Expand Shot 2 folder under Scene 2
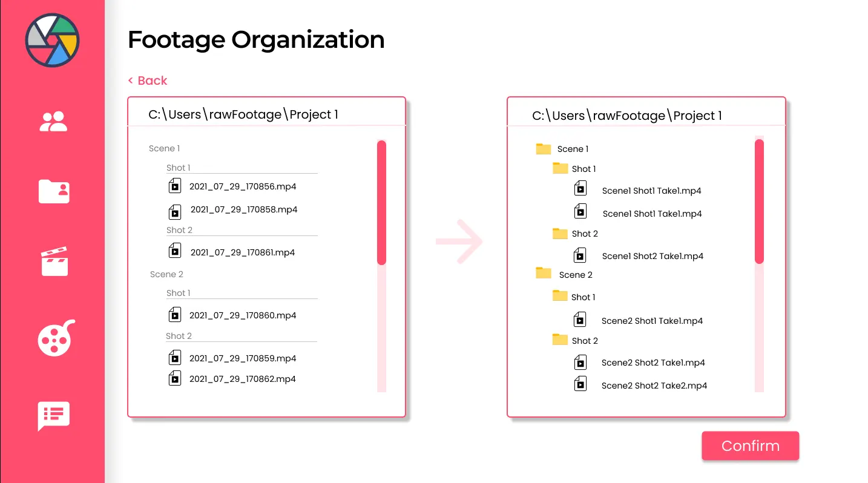 pos(560,340)
